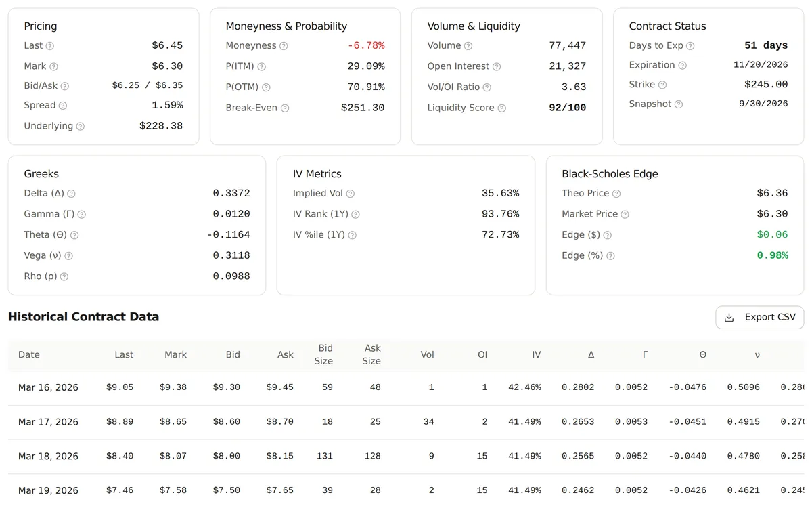Open the Gamma (Γ) help icon

[82, 215]
